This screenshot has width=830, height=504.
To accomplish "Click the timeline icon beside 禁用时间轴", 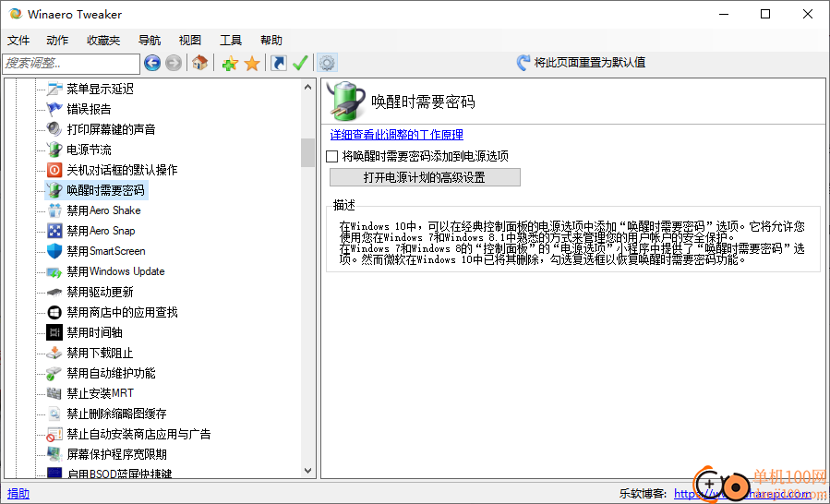I will click(54, 332).
